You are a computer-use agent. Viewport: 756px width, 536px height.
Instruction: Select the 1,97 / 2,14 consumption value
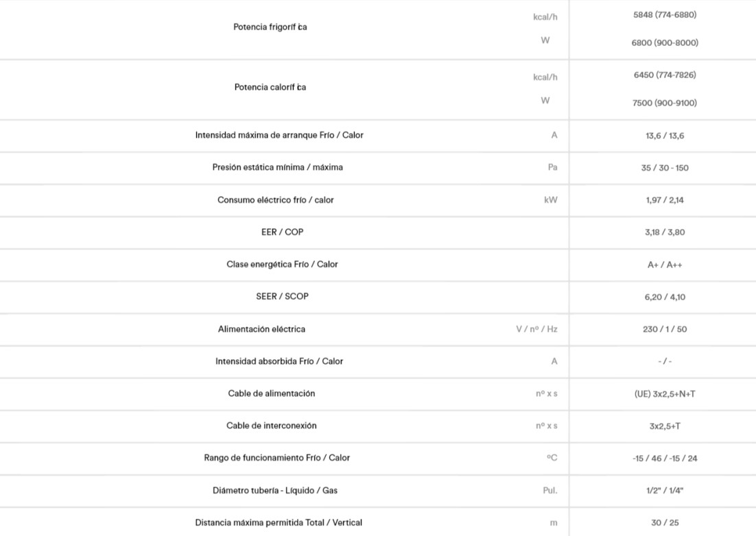click(x=665, y=200)
